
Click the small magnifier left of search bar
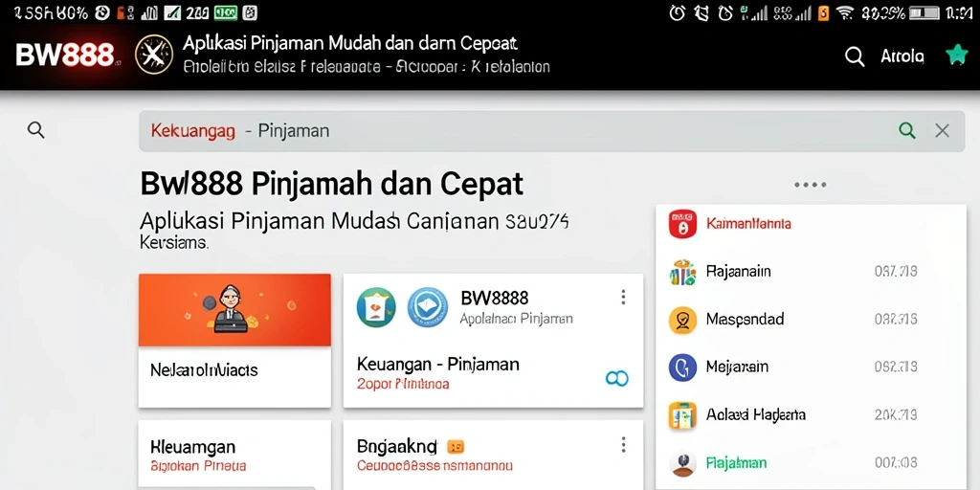coord(36,130)
